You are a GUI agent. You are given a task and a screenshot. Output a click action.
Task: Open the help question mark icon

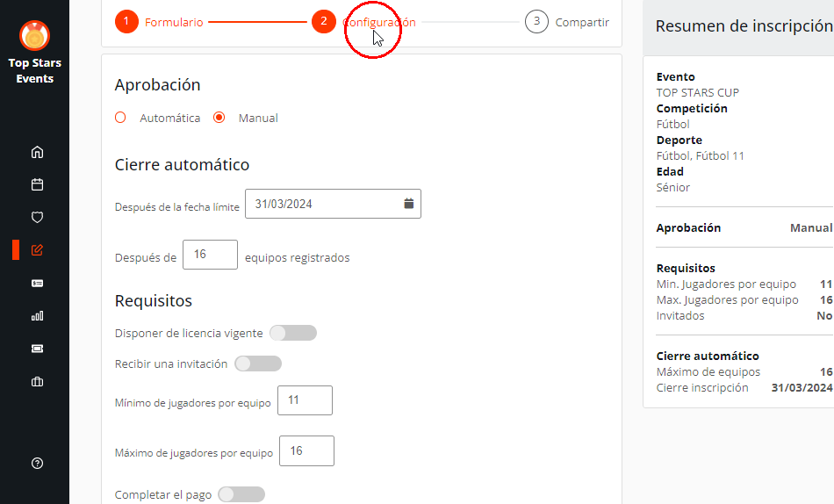pos(37,463)
